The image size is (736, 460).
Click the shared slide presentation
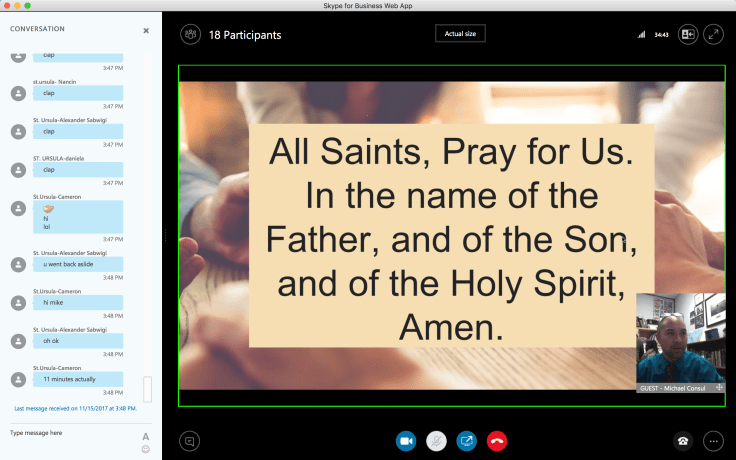[x=452, y=236]
